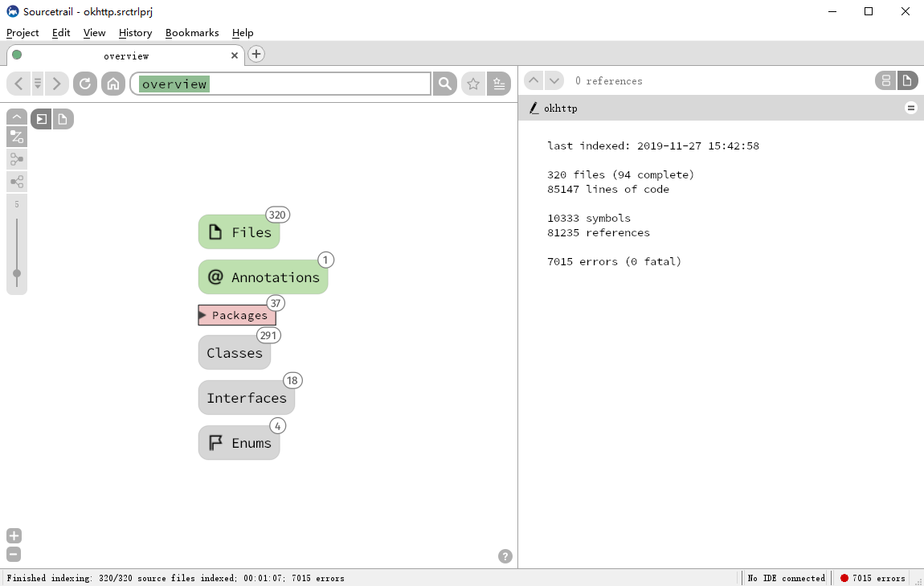Switch to the custom trail graph mode
Viewport: 924px width, 586px height.
17,137
